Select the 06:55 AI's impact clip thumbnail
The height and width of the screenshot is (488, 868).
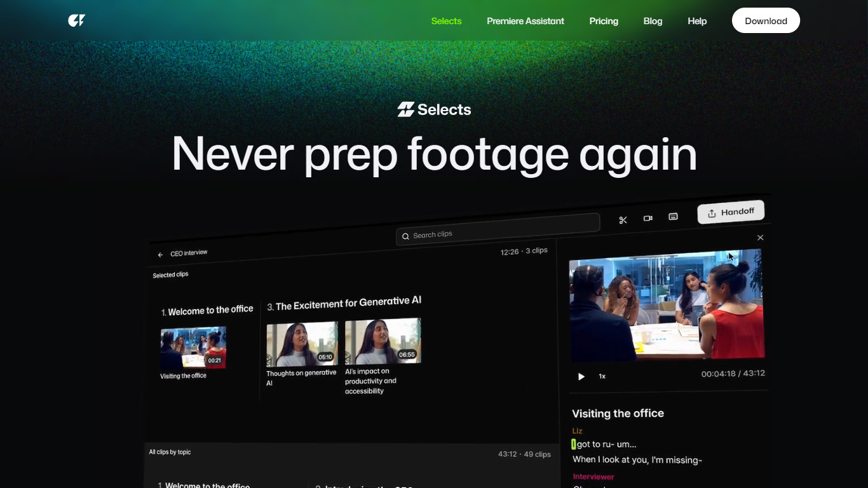pyautogui.click(x=383, y=342)
